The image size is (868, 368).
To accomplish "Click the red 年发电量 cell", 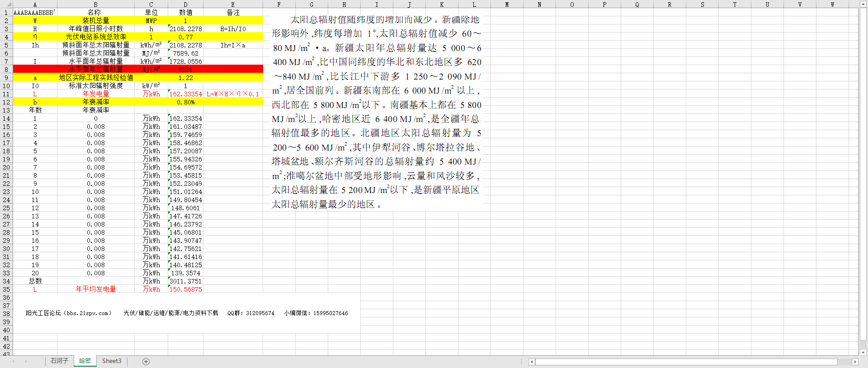I will click(95, 94).
